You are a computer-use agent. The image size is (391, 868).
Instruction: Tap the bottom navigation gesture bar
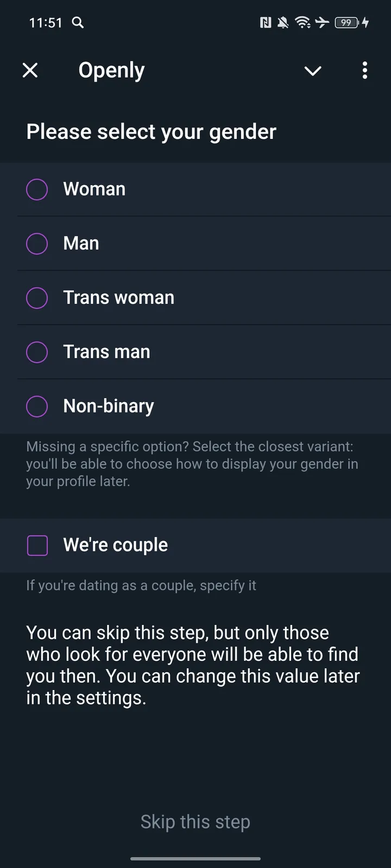point(195,859)
